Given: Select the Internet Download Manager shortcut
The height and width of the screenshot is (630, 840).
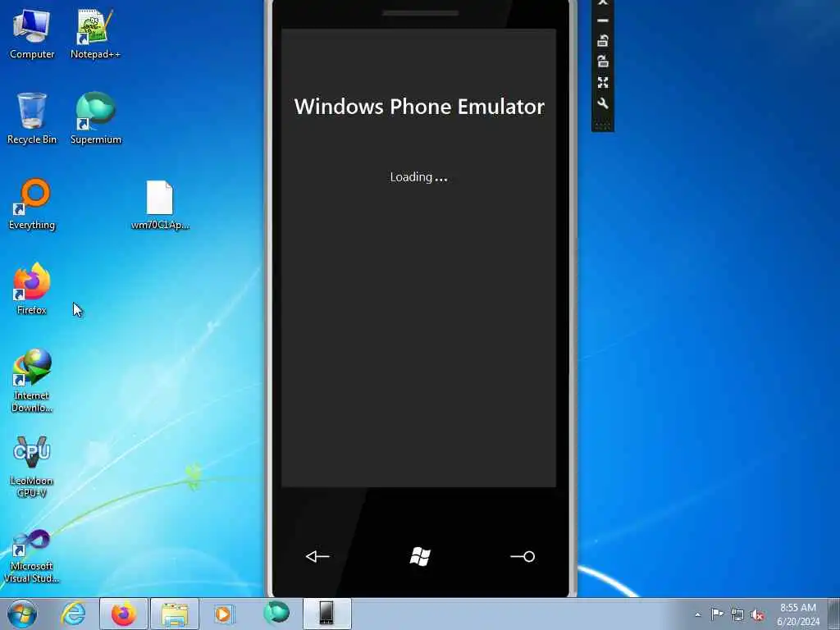Looking at the screenshot, I should coord(32,381).
